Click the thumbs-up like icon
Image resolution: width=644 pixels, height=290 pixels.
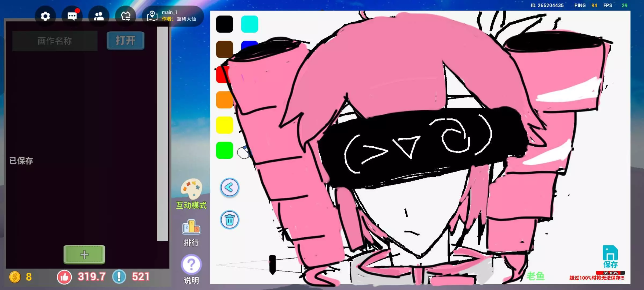point(64,277)
